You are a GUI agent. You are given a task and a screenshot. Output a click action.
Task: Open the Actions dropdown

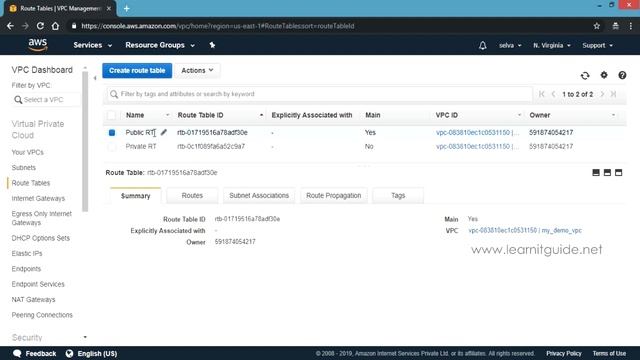pos(197,71)
